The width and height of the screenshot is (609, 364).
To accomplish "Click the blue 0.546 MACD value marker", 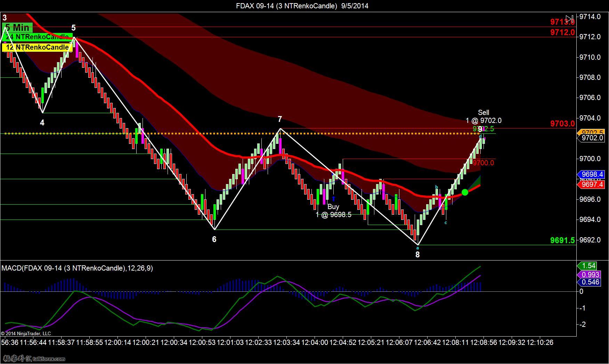I will coord(589,282).
